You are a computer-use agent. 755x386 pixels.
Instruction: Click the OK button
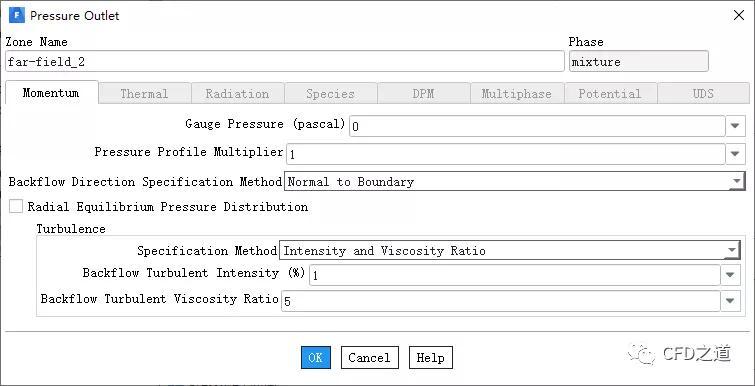coord(316,358)
